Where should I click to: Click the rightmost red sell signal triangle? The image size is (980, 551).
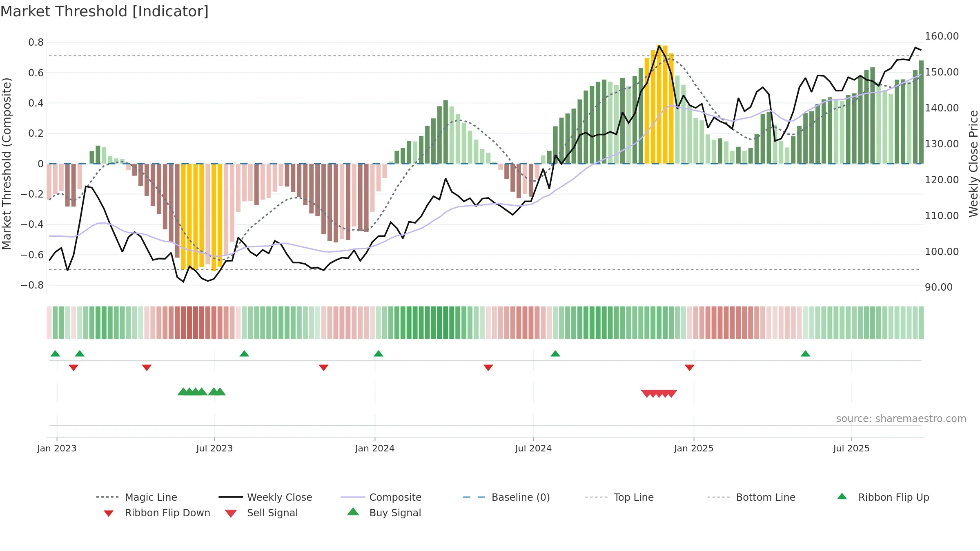coord(671,394)
